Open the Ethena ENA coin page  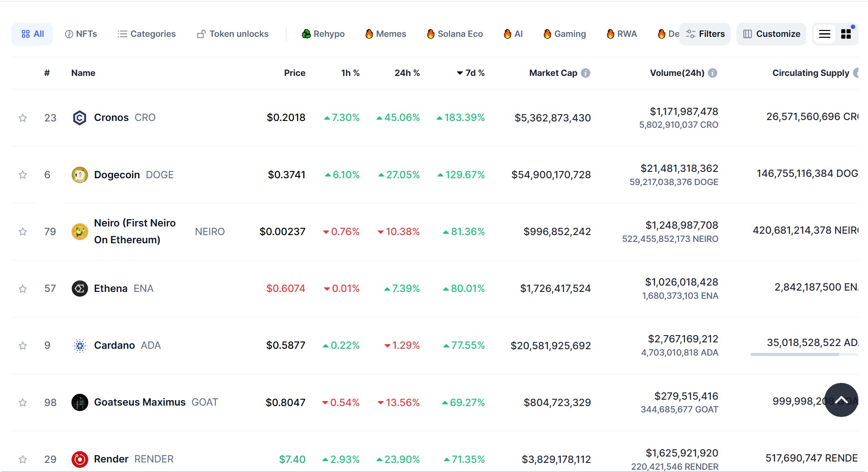coord(111,289)
